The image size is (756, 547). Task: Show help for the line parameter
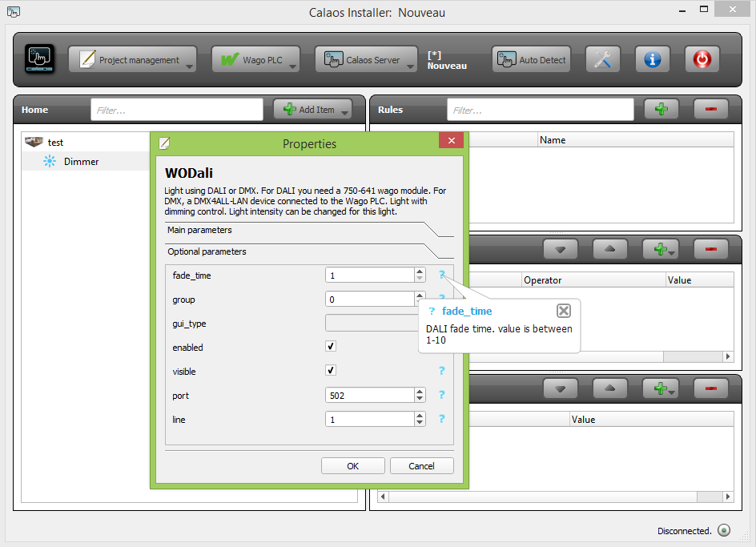(441, 419)
